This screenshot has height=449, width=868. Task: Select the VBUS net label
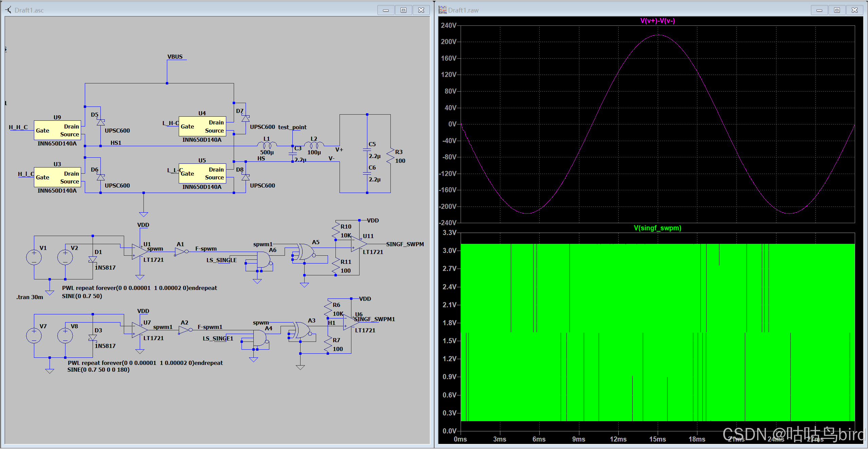175,57
